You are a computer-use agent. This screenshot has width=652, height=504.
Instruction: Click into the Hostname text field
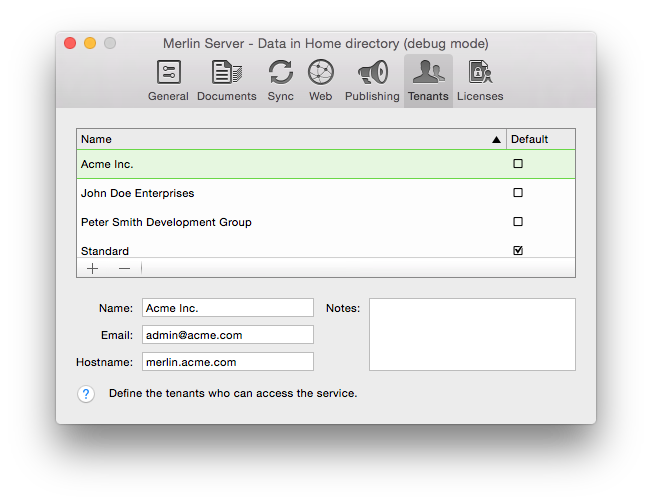click(227, 362)
